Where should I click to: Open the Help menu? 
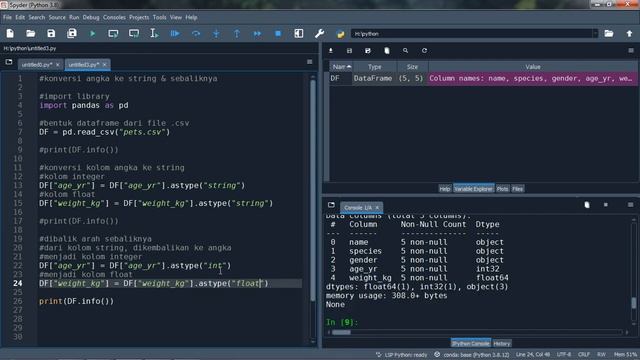point(191,18)
